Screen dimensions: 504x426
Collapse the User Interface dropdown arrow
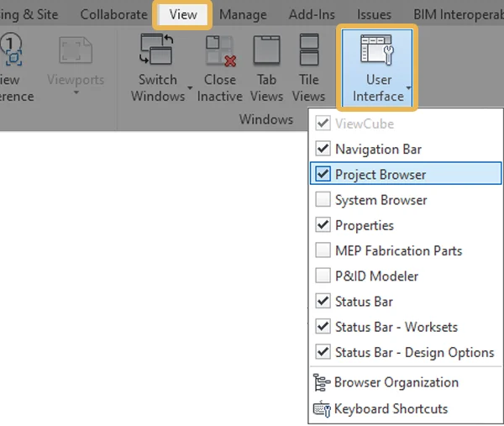408,87
